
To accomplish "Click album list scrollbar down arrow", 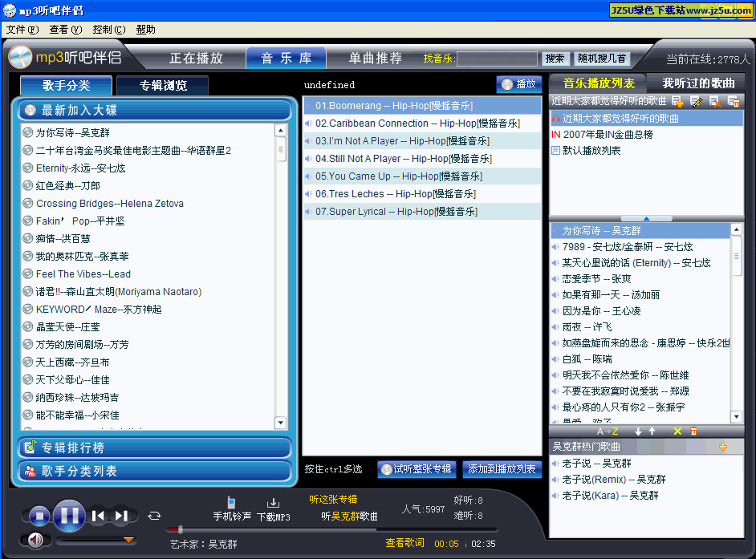I will (x=281, y=423).
